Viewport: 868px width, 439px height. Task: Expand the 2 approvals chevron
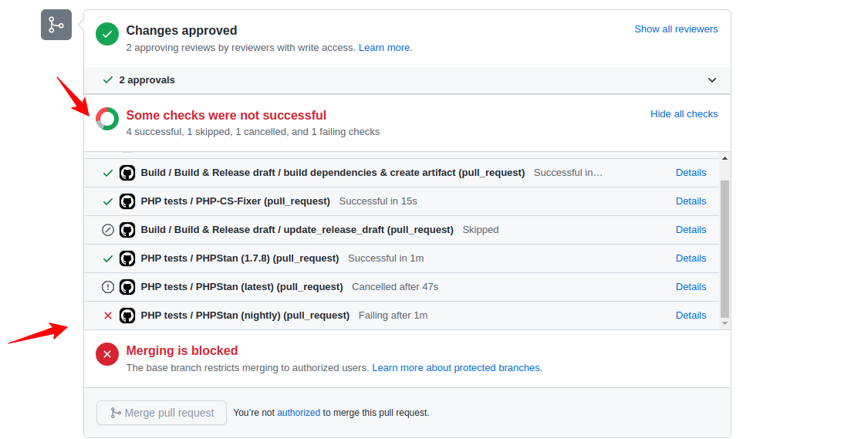pos(712,80)
